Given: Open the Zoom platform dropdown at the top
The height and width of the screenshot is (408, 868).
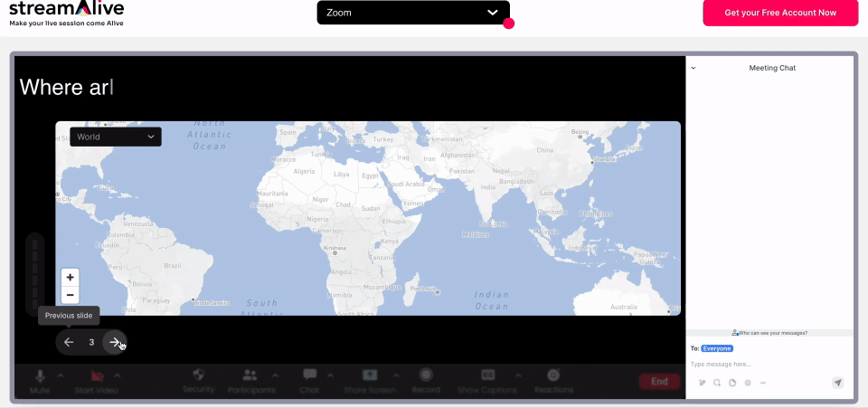Looking at the screenshot, I should tap(413, 13).
